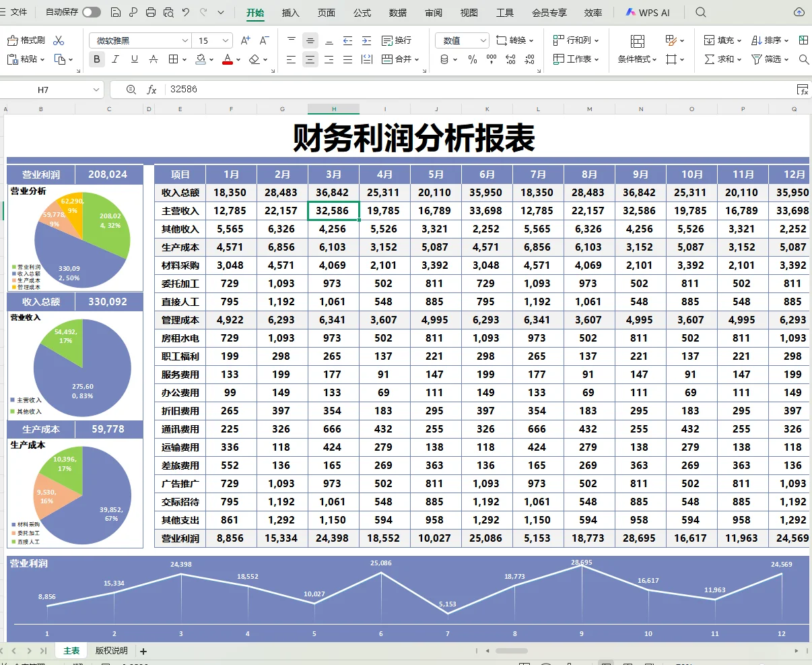This screenshot has height=665, width=812.
Task: Decrease decimal places icon
Action: point(529,59)
